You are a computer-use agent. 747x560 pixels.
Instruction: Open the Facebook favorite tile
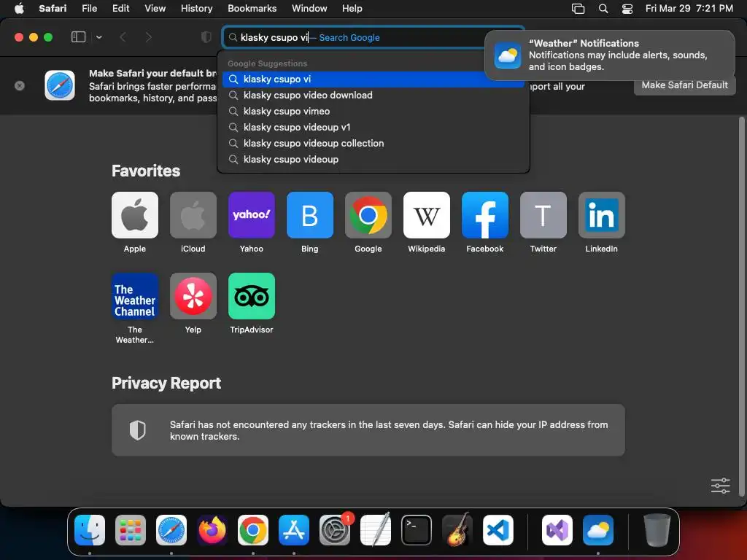pos(485,215)
